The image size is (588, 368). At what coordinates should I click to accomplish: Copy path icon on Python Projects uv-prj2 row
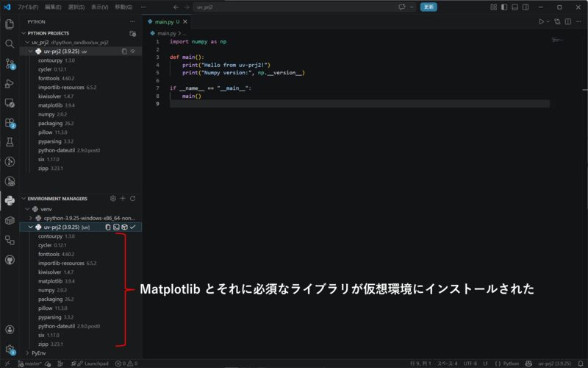point(124,52)
